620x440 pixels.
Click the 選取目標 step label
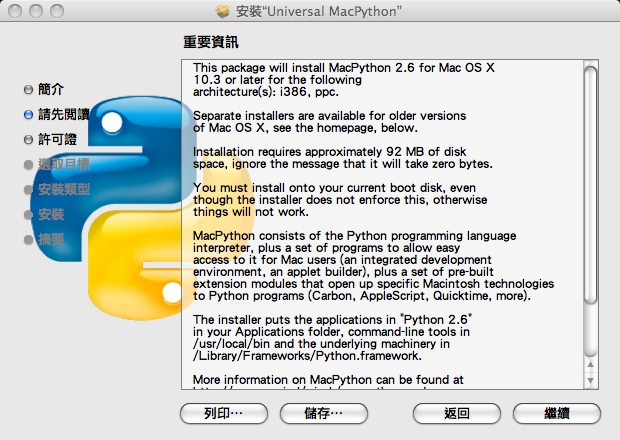pyautogui.click(x=64, y=164)
